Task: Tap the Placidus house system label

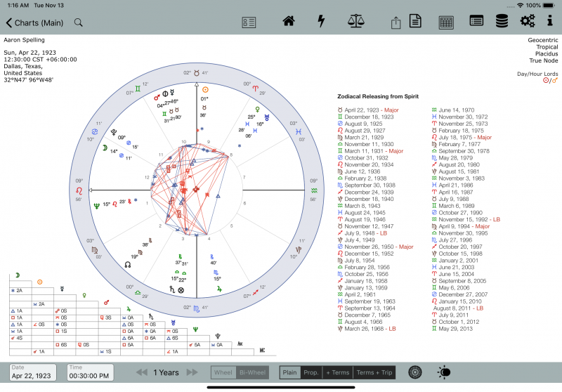Action: click(547, 54)
